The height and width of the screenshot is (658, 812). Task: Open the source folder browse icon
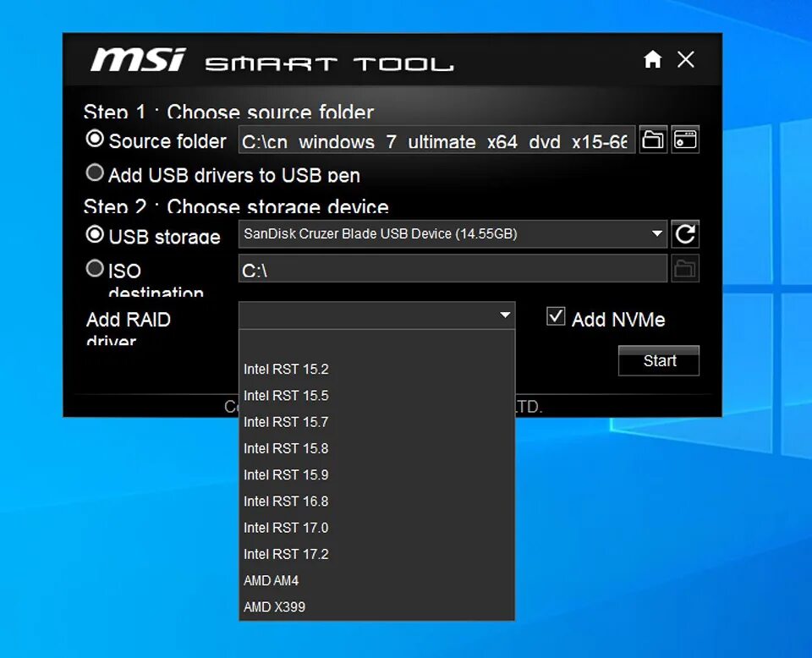tap(652, 140)
